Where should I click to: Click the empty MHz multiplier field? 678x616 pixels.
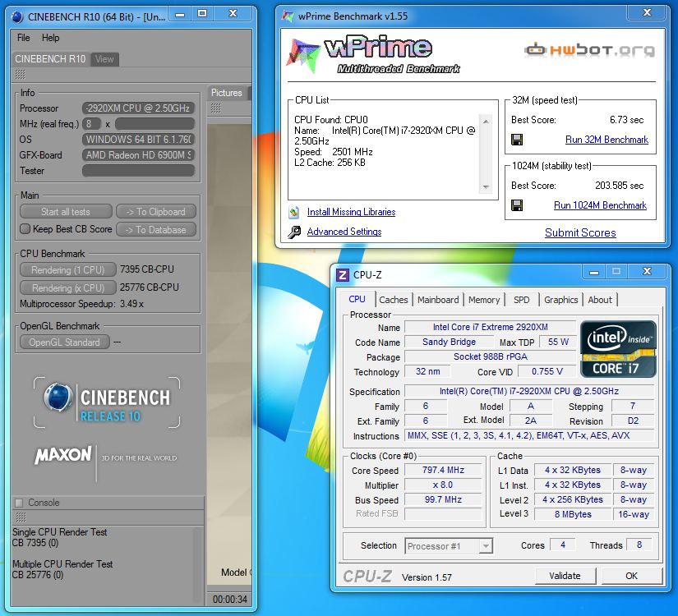155,124
